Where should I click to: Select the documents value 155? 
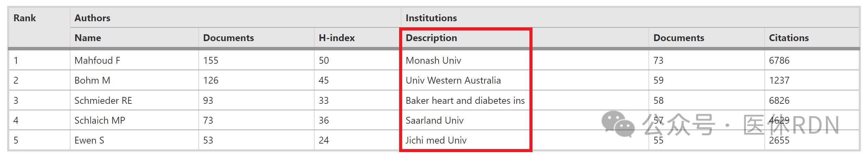coord(211,60)
